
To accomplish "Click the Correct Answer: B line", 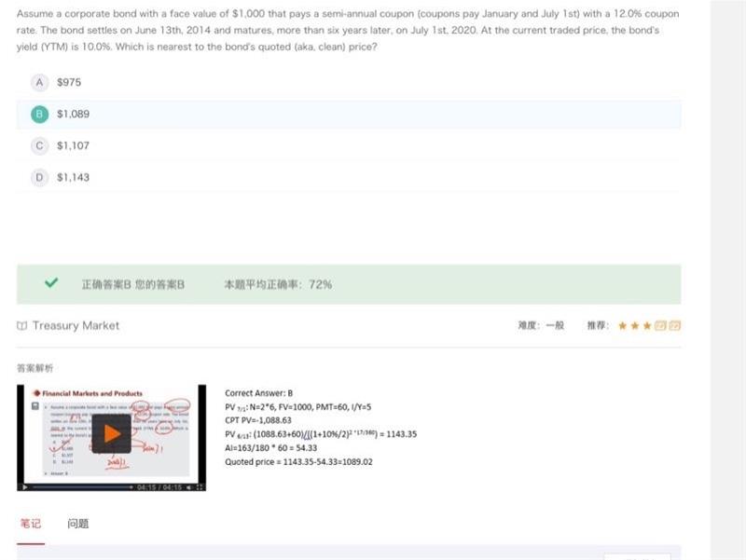I will (259, 393).
